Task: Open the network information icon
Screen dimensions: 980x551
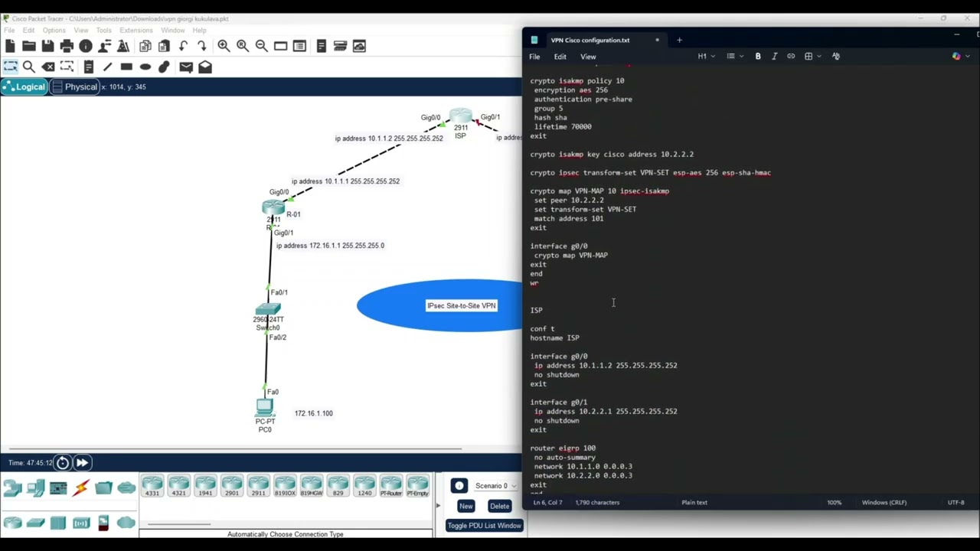Action: [x=86, y=47]
